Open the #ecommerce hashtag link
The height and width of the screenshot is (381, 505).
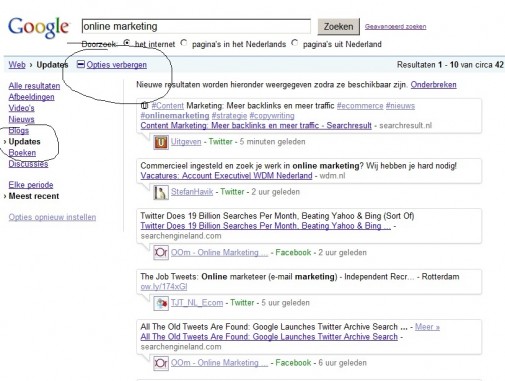coord(360,106)
